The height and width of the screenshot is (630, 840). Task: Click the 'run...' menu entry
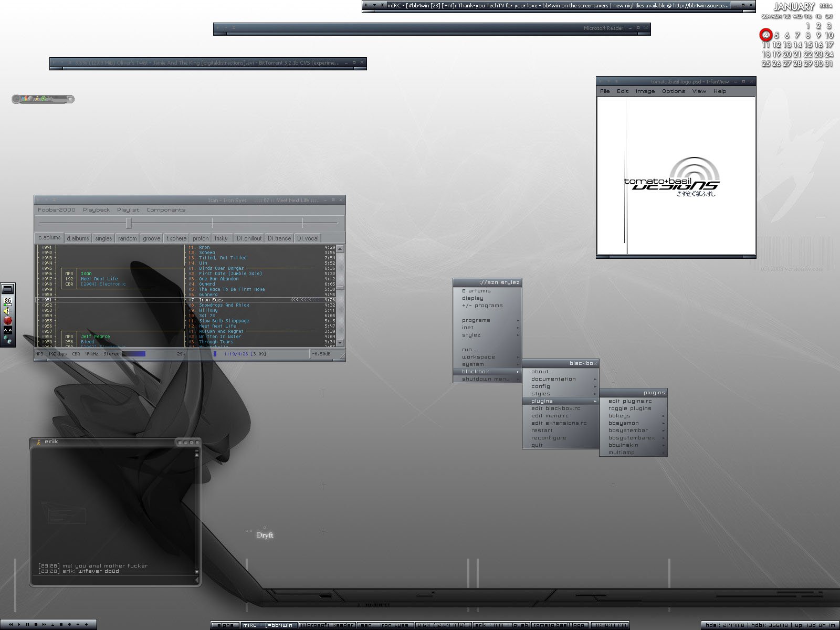click(487, 350)
